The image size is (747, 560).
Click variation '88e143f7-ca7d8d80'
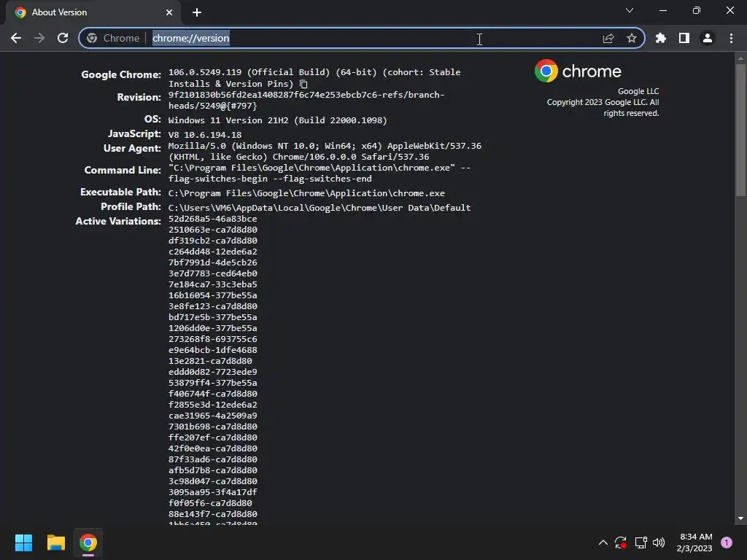212,515
